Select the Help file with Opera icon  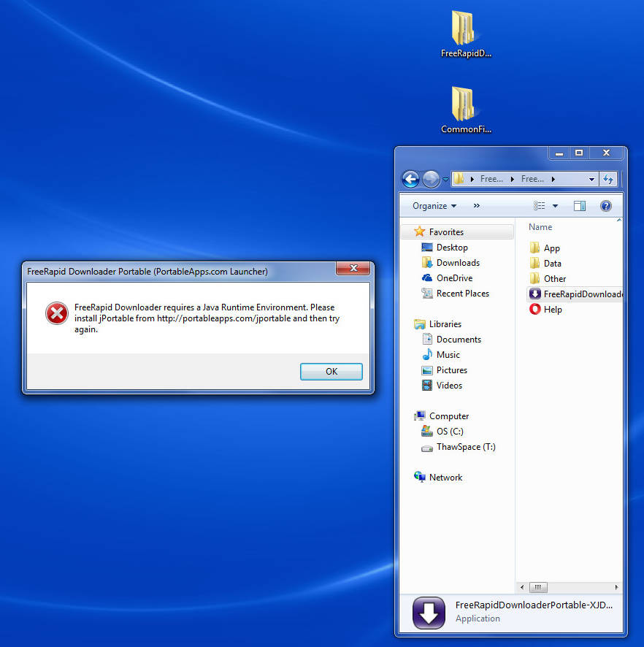[x=545, y=309]
